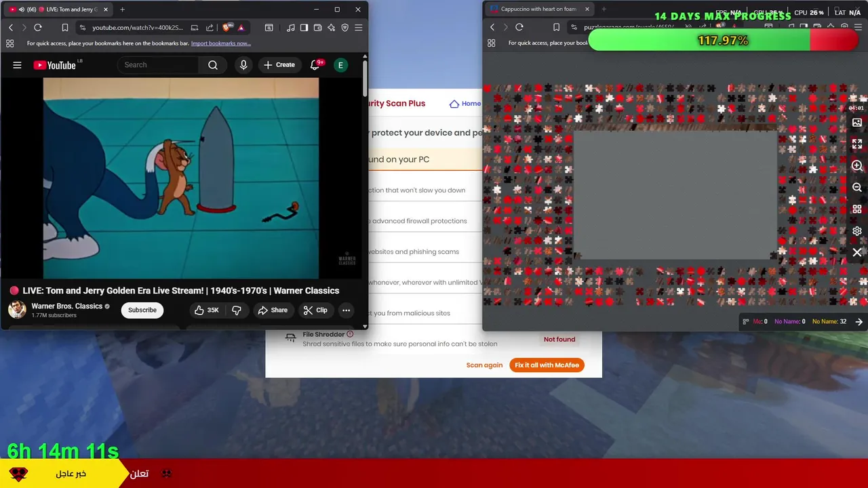Open the YouTube notifications bell
868x488 pixels.
(315, 65)
